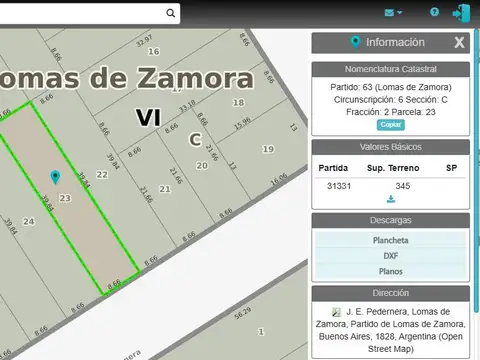Click the blue marker on parcel 23
This screenshot has height=360, width=480.
[x=55, y=177]
